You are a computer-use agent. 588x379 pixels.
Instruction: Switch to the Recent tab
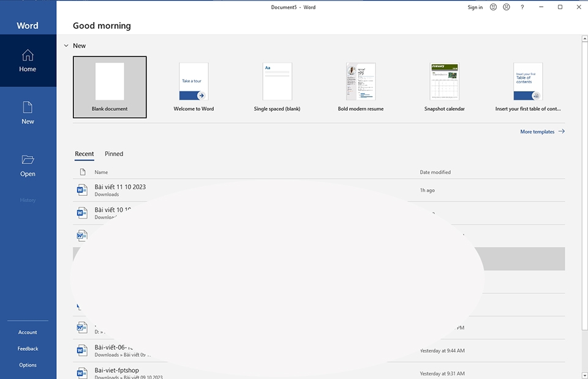[x=85, y=154]
